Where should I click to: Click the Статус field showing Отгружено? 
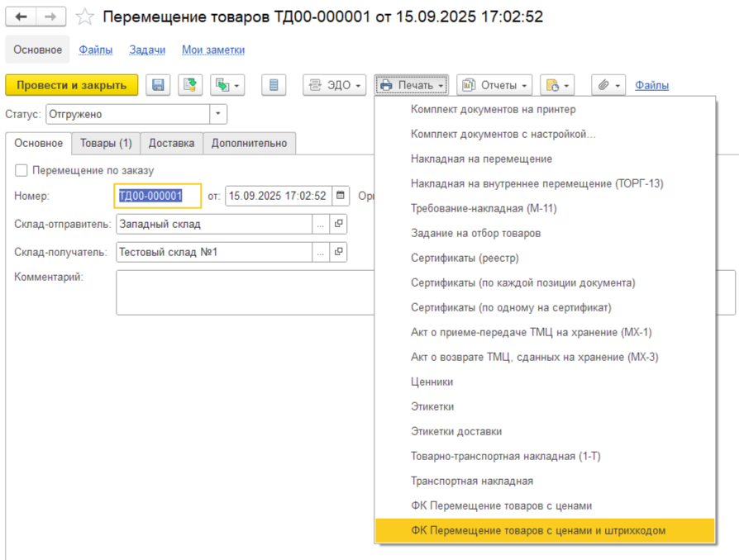pos(128,114)
